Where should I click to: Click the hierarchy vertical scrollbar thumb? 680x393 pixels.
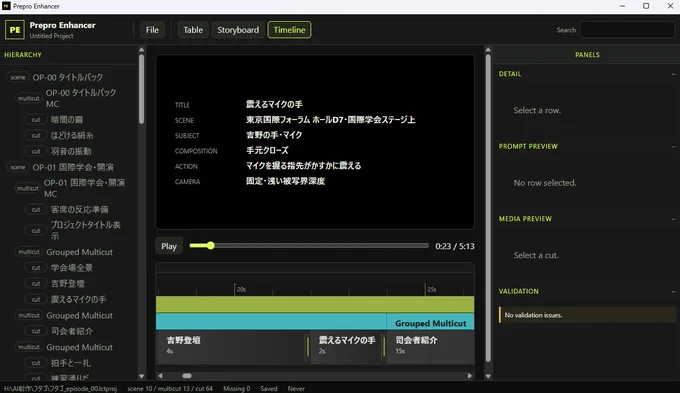click(141, 89)
